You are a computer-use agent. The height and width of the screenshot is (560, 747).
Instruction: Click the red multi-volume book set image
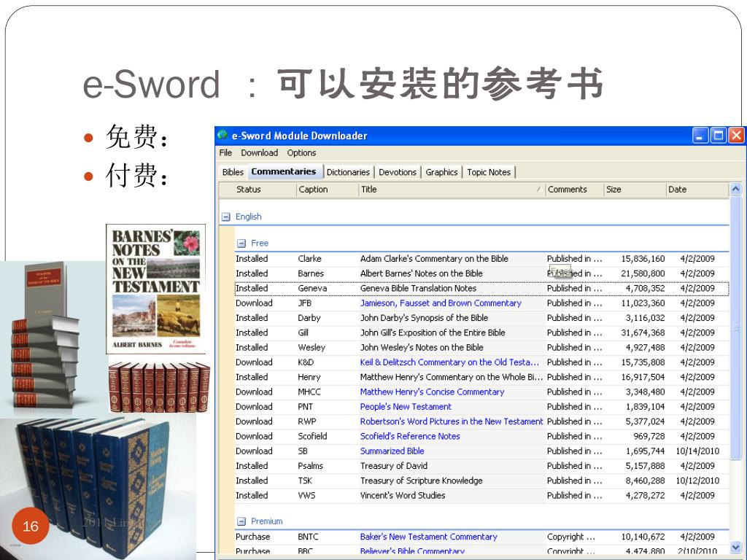[x=159, y=387]
